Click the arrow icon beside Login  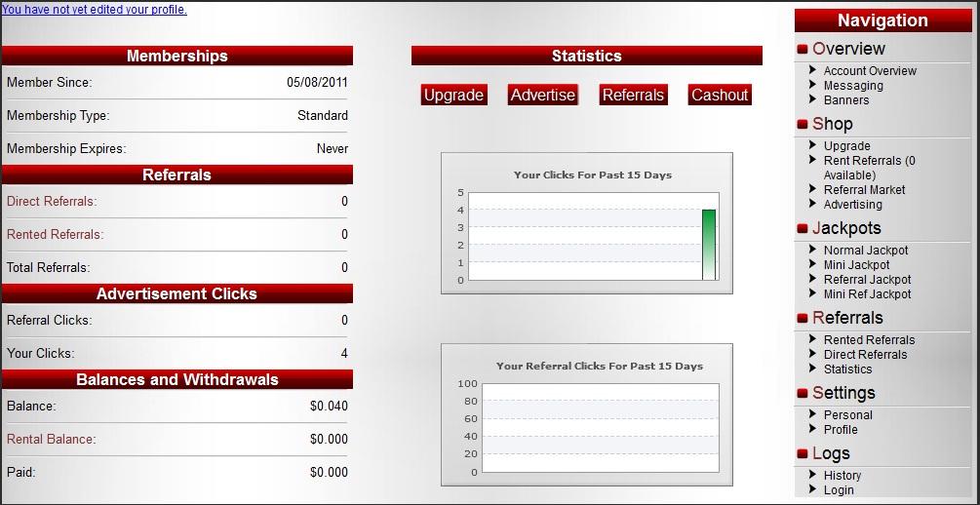coord(812,488)
